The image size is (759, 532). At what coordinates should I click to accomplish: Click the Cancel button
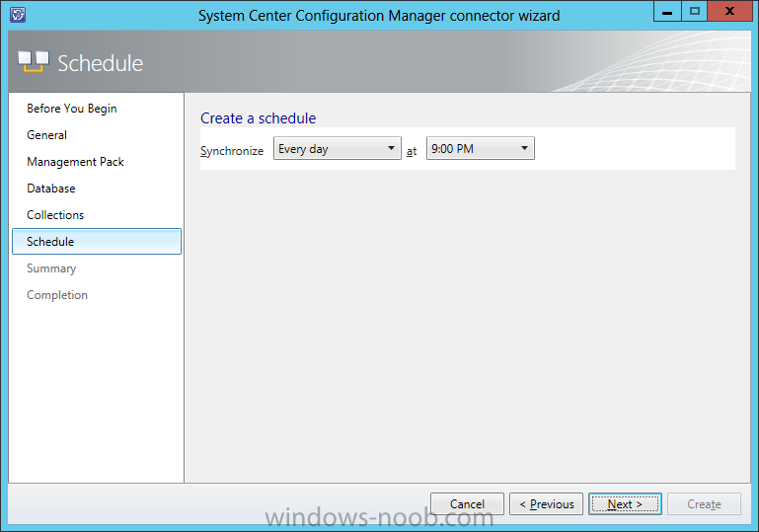click(x=467, y=504)
